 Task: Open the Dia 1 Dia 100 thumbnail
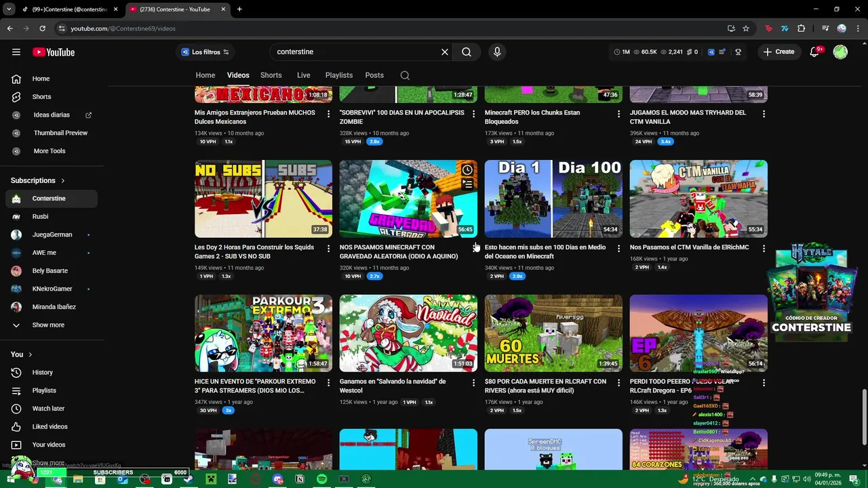click(553, 199)
